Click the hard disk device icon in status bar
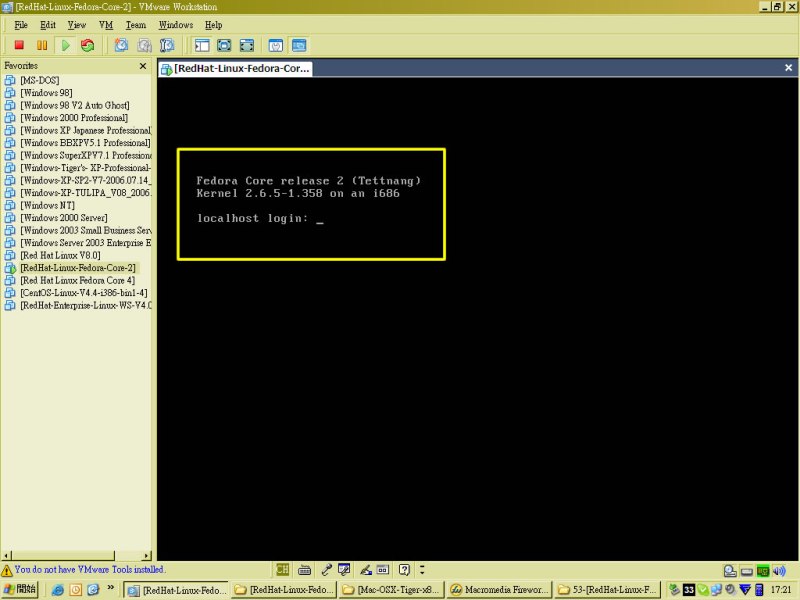 tap(730, 571)
